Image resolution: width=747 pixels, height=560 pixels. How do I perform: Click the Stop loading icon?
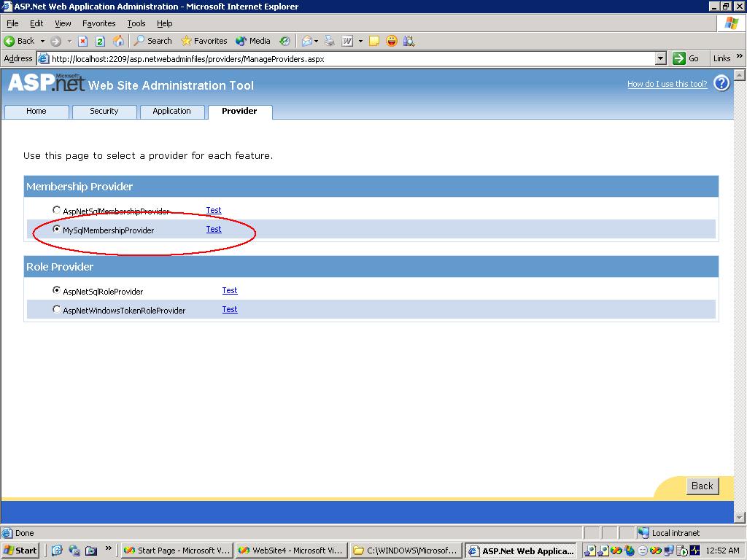[83, 42]
